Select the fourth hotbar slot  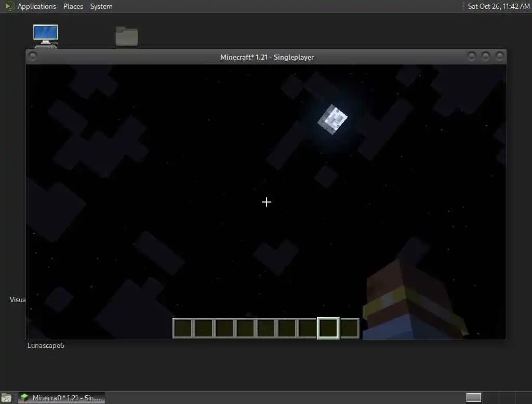point(245,328)
